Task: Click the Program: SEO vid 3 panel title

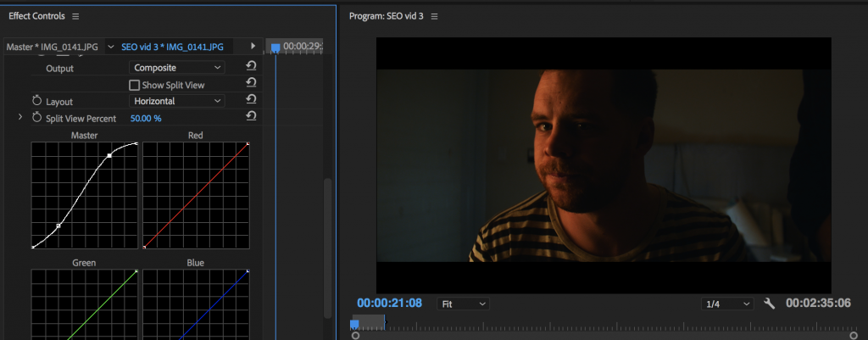Action: pos(386,16)
